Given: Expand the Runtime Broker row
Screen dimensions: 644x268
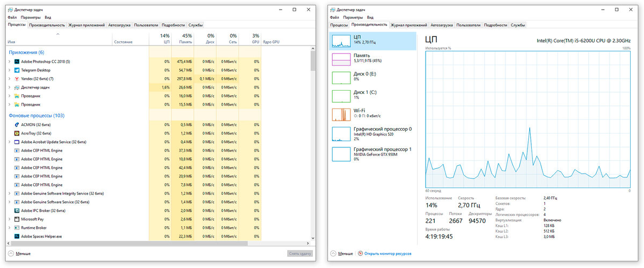Looking at the screenshot, I should pyautogui.click(x=9, y=228).
